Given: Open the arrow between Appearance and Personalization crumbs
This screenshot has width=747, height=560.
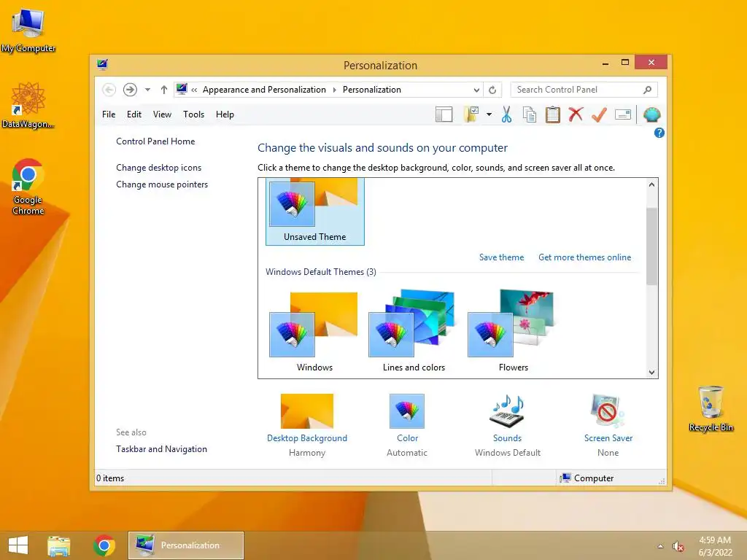Looking at the screenshot, I should [334, 90].
